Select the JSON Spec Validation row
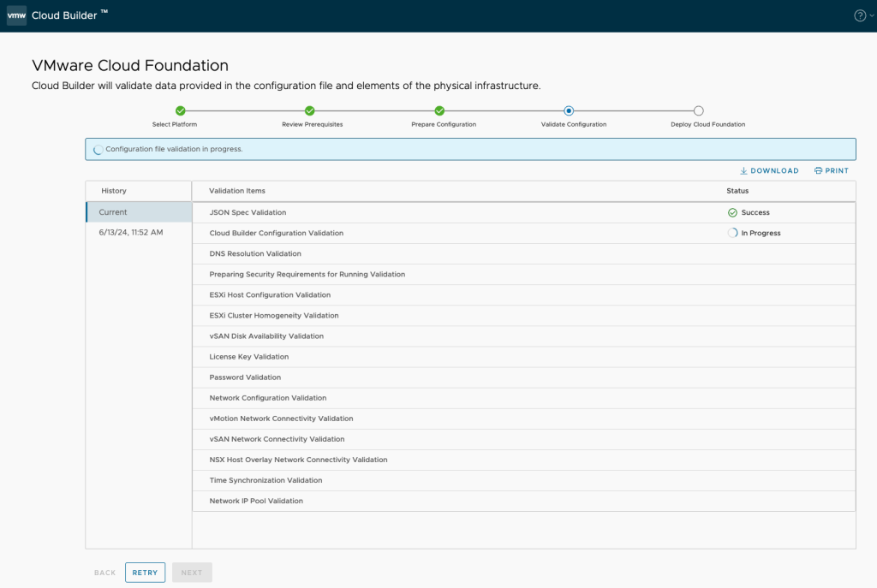Image resolution: width=877 pixels, height=588 pixels. 523,212
